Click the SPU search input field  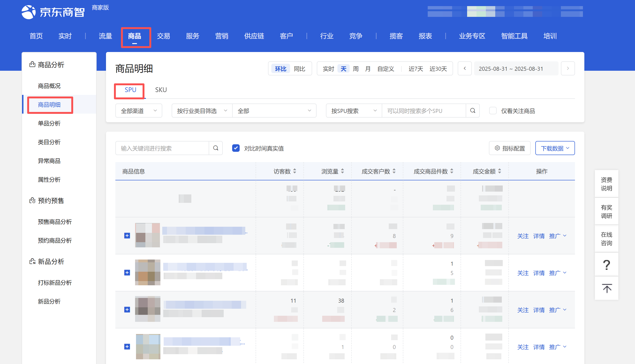coord(424,111)
